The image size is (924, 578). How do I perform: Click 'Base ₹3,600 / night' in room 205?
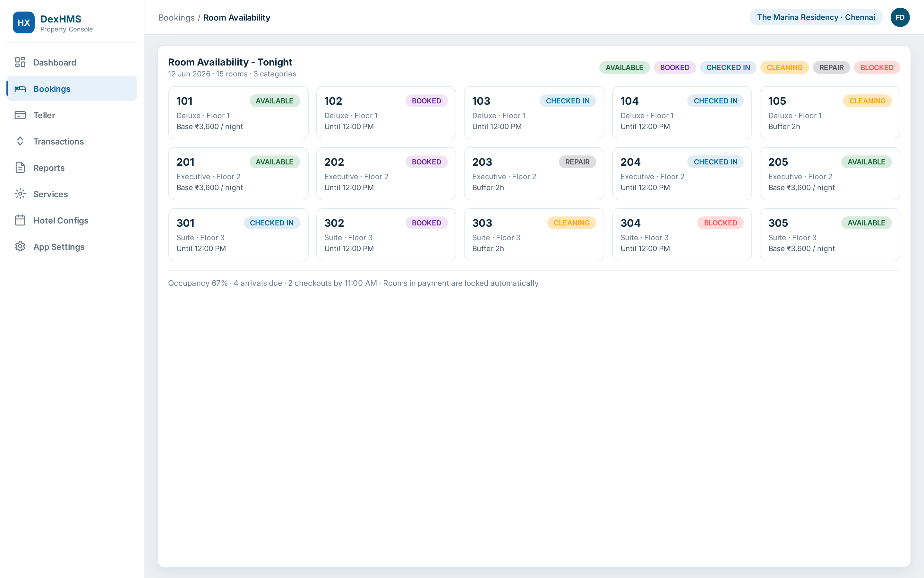pyautogui.click(x=801, y=188)
